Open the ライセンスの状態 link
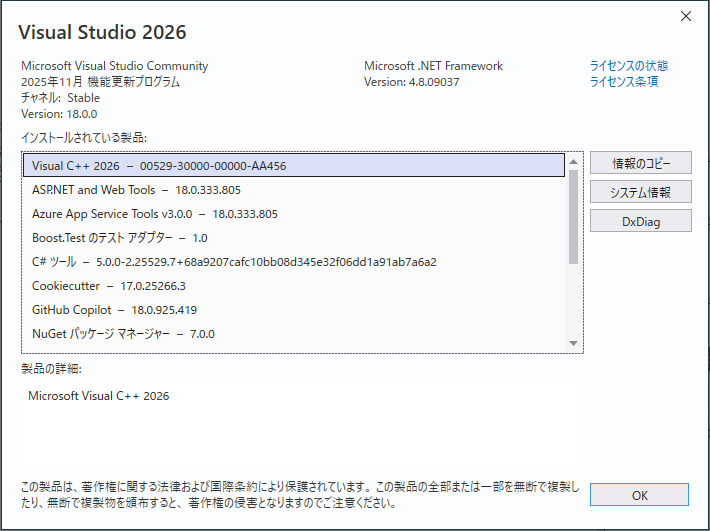 [x=629, y=66]
